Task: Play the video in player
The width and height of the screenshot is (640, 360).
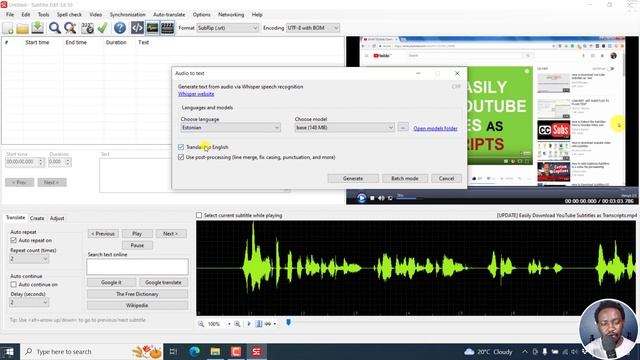Action: tap(361, 198)
